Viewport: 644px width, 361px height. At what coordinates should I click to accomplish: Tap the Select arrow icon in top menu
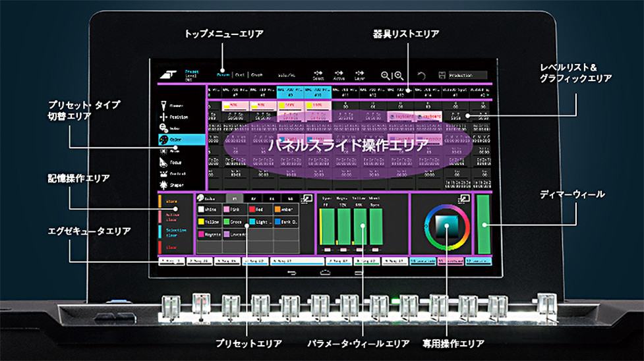pos(318,74)
